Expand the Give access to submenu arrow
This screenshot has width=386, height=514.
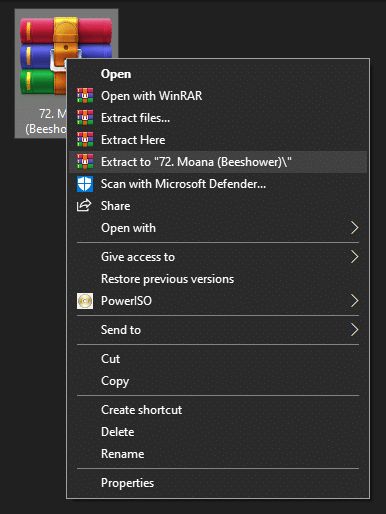354,257
